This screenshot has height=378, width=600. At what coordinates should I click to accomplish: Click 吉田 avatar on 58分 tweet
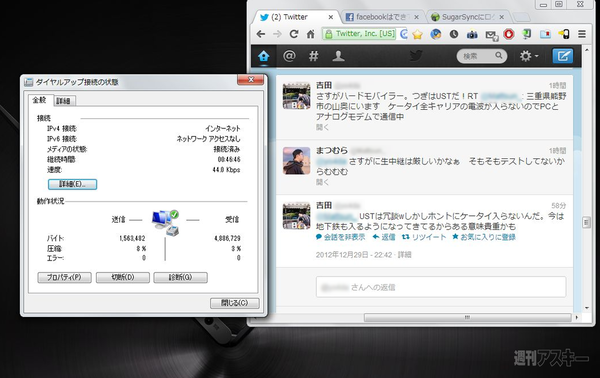pyautogui.click(x=297, y=216)
